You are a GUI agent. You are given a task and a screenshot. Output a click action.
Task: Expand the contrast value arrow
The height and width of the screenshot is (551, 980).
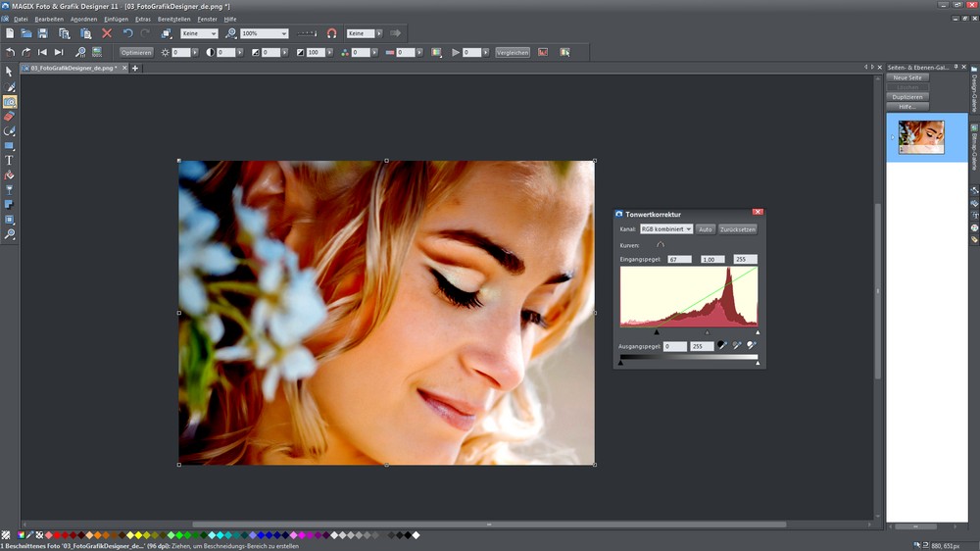click(240, 53)
